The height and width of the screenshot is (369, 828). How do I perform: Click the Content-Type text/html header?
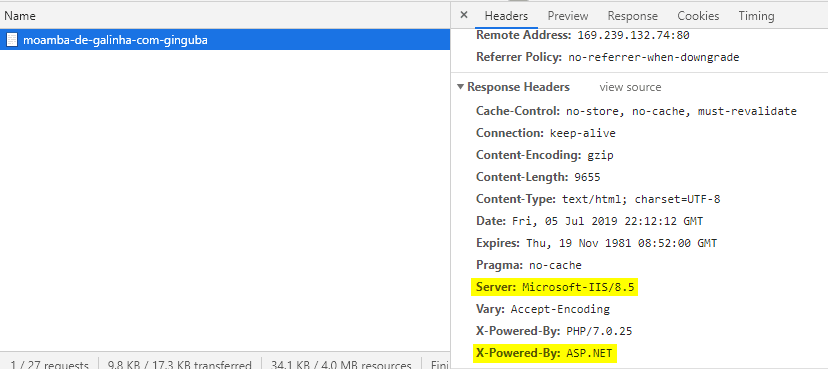click(598, 200)
